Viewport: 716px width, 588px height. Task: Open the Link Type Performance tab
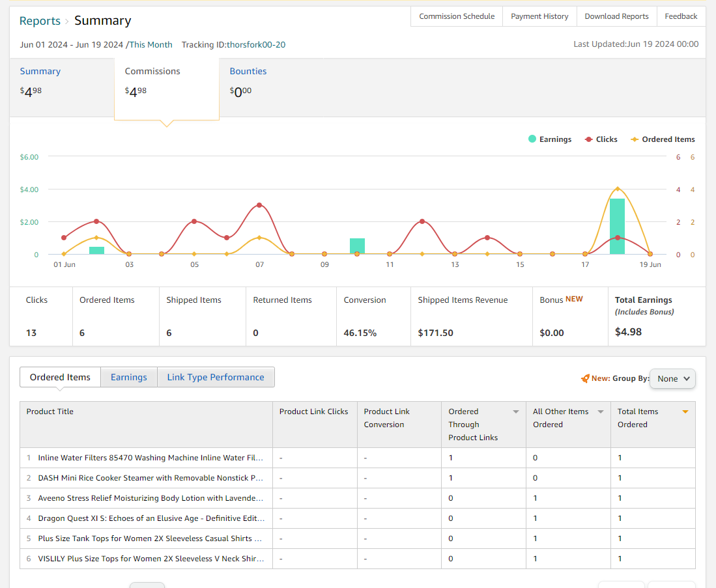pos(216,377)
